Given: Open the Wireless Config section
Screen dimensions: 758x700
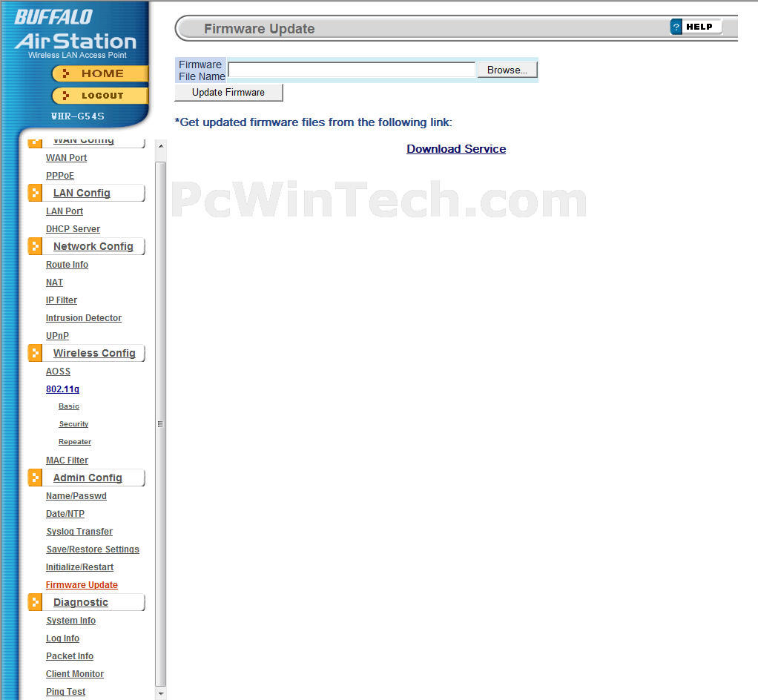Looking at the screenshot, I should point(94,353).
